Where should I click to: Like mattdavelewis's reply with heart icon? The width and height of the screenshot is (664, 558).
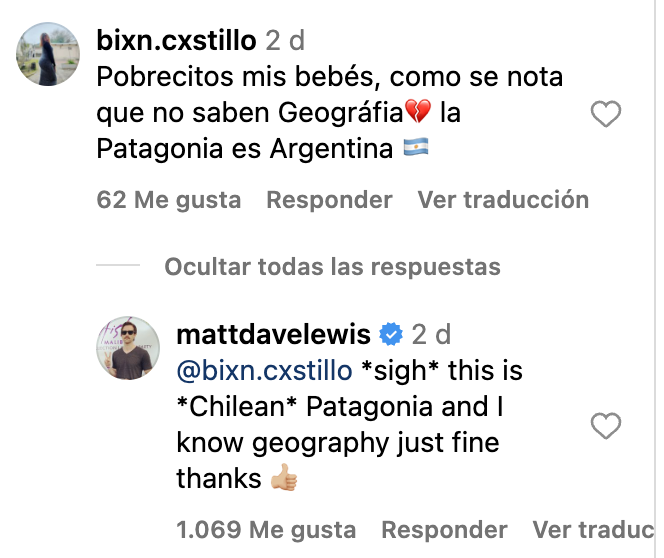coord(606,427)
